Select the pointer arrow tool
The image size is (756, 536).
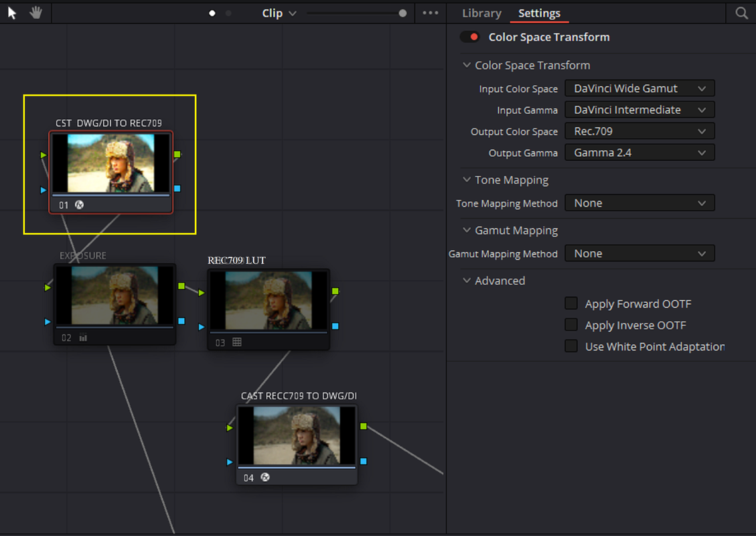[12, 13]
